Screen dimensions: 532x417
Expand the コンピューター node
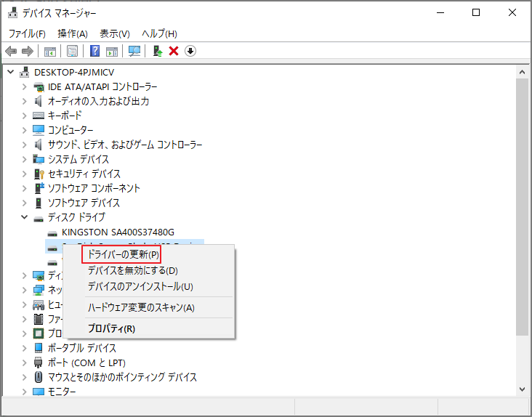click(25, 130)
